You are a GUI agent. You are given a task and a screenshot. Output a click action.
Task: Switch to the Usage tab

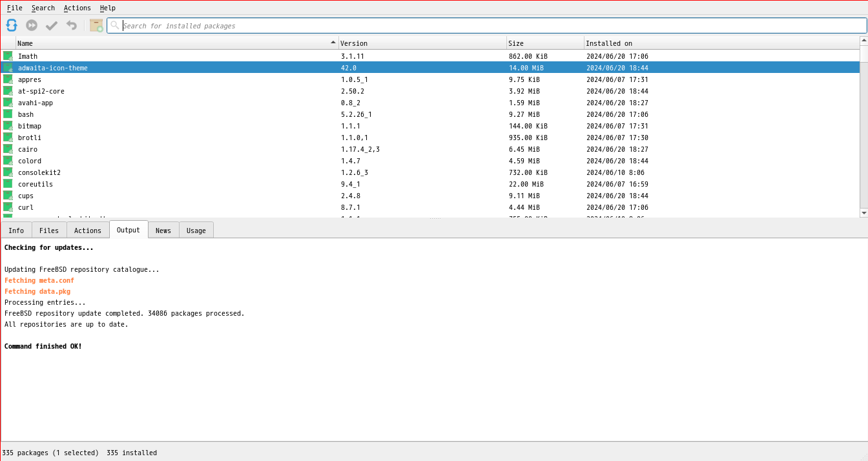(196, 230)
